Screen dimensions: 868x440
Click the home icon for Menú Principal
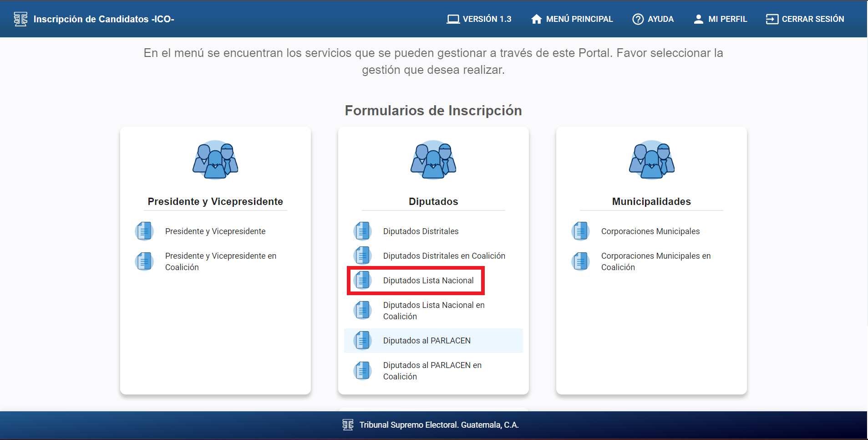click(x=537, y=19)
